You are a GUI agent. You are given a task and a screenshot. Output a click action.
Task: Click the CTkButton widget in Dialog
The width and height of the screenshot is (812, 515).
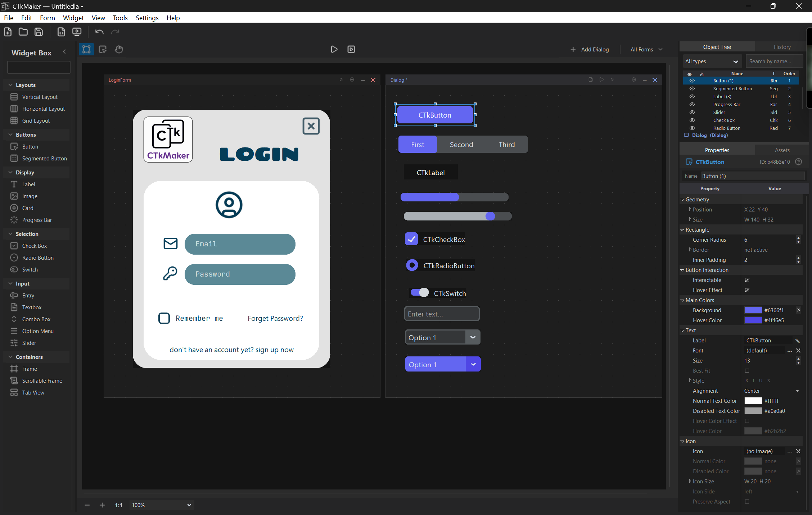point(435,115)
